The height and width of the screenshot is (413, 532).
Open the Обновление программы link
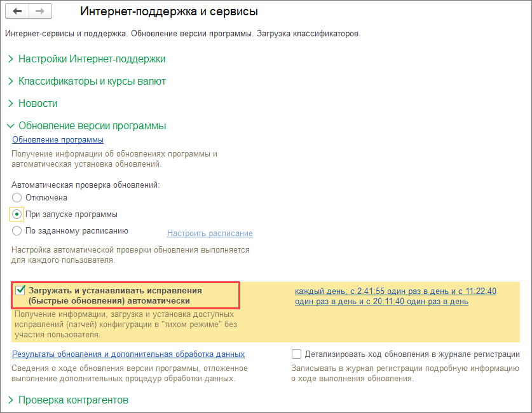click(x=57, y=139)
